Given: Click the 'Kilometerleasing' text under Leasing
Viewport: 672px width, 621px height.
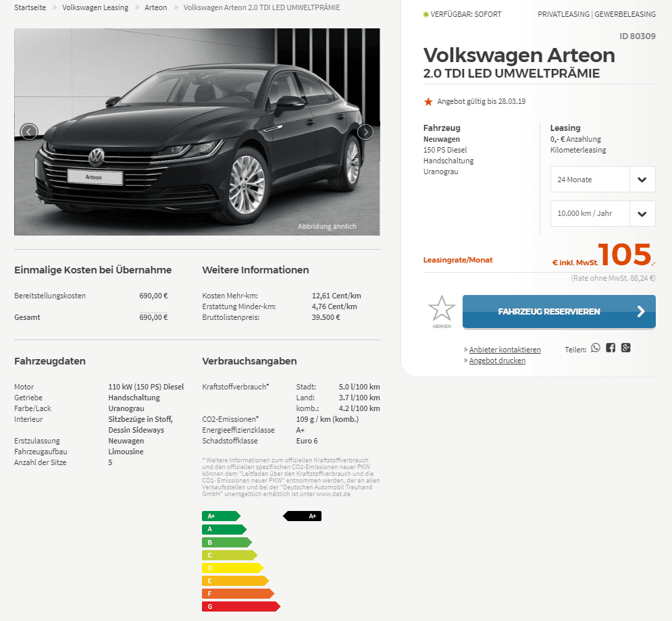Looking at the screenshot, I should 578,150.
